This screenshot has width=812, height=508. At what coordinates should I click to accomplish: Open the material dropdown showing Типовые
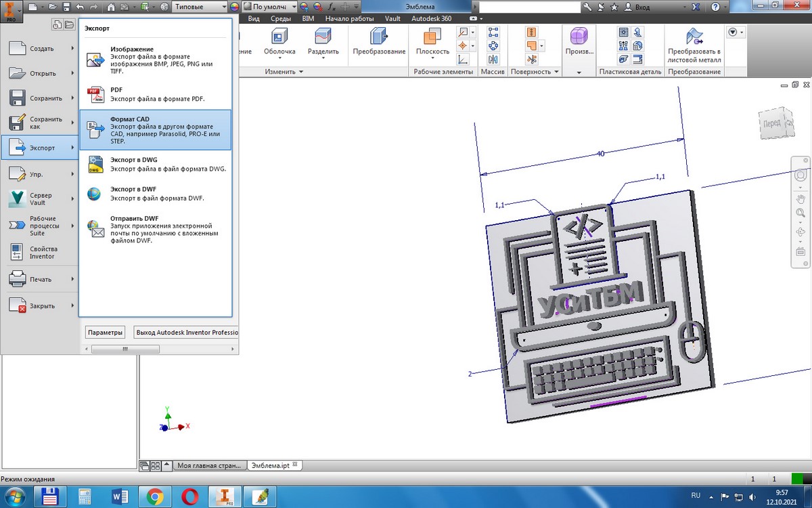coord(199,7)
